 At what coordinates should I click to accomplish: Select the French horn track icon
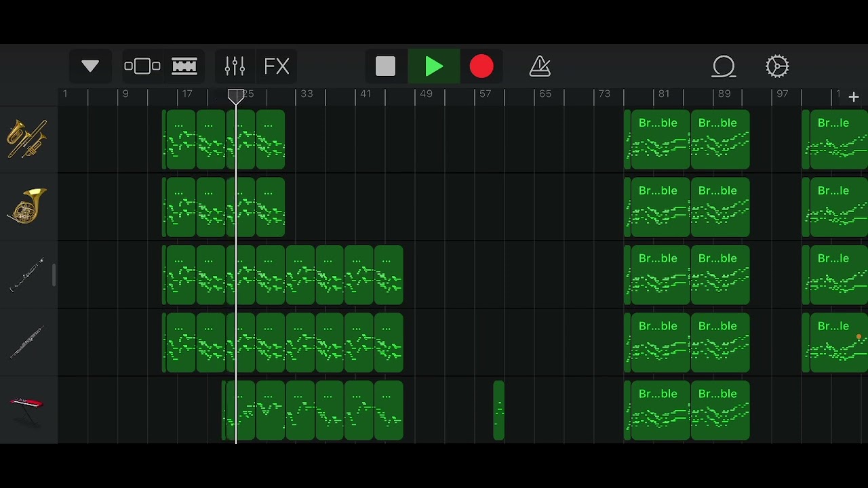pos(27,206)
